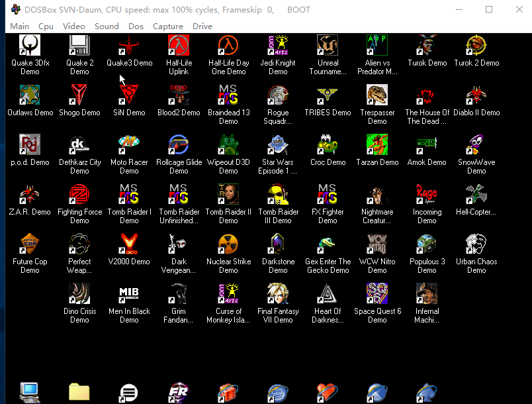Open Alien vs Predator shortcut
The image size is (532, 404).
point(377,45)
